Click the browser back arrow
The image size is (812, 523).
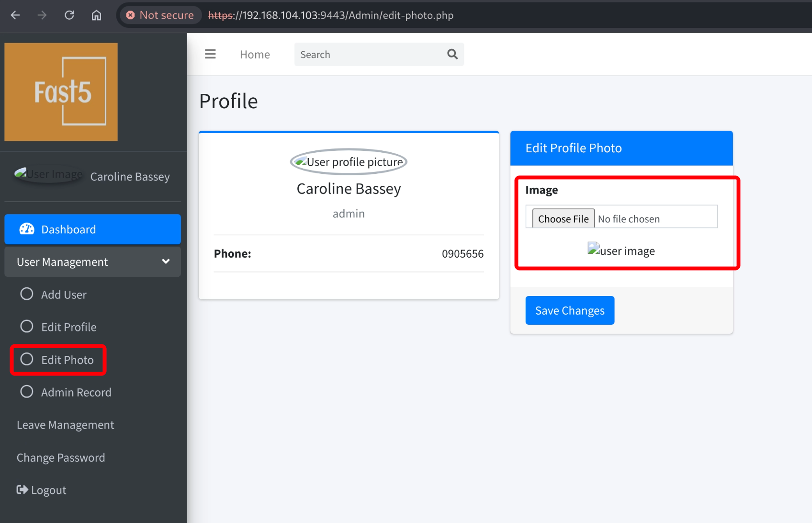(x=15, y=15)
